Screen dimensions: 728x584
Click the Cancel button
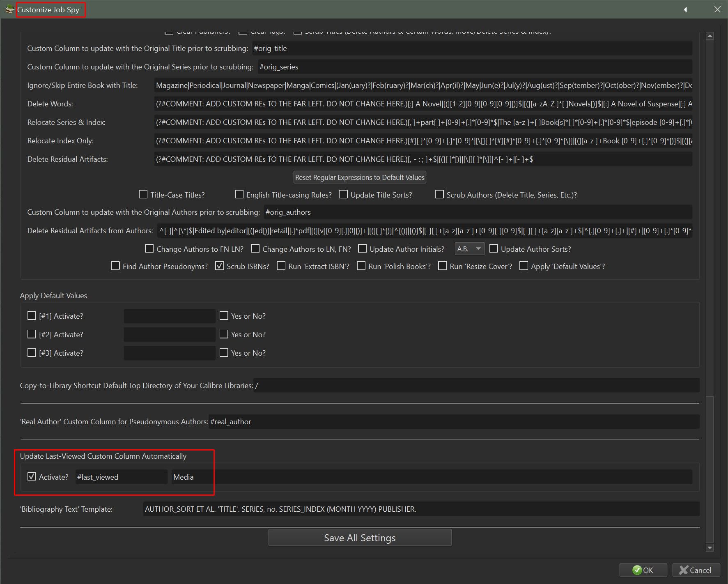pyautogui.click(x=696, y=570)
